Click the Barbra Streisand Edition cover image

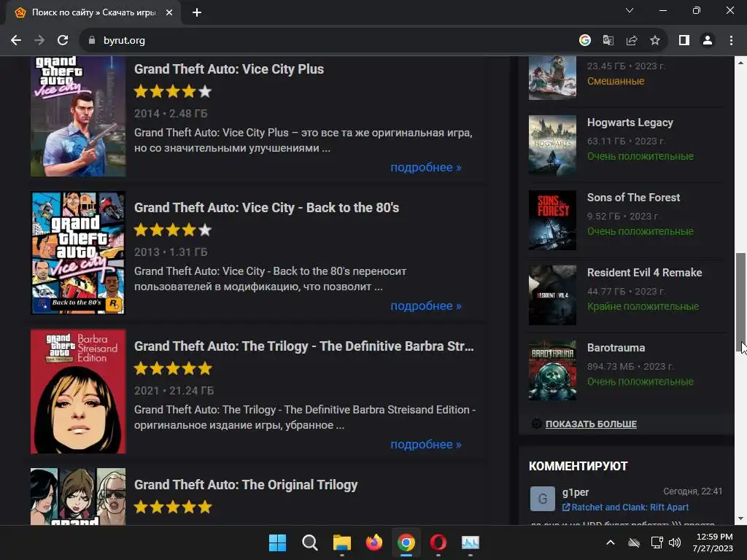[78, 392]
